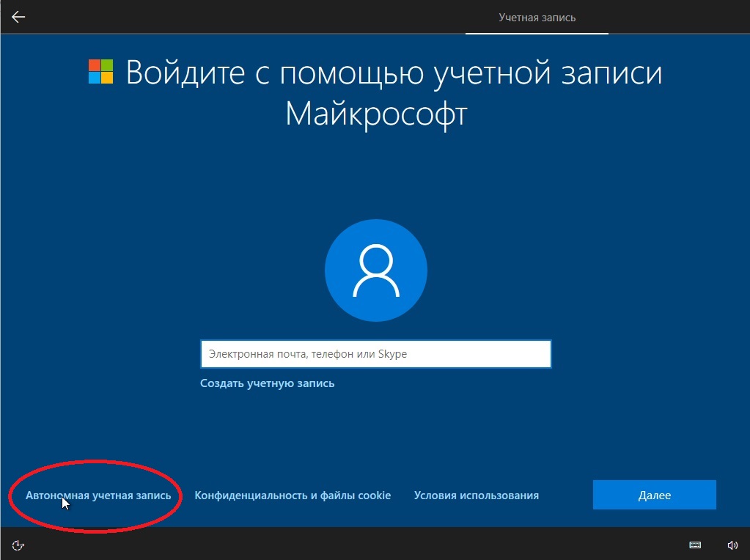Viewport: 750px width, 560px height.
Task: Click the green square of Microsoft logo
Action: (107, 67)
